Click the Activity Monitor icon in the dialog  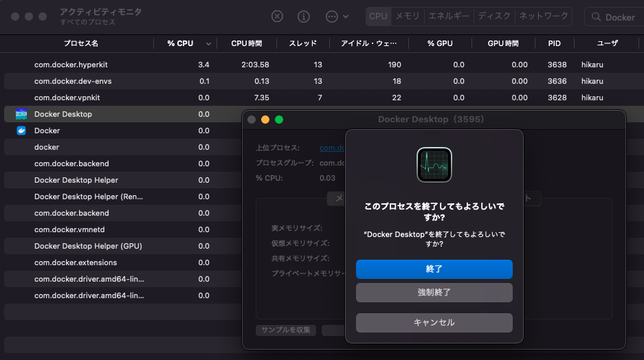(x=434, y=165)
